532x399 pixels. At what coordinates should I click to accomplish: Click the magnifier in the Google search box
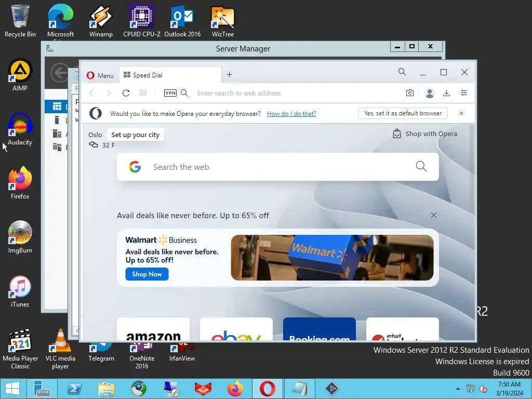(x=421, y=166)
